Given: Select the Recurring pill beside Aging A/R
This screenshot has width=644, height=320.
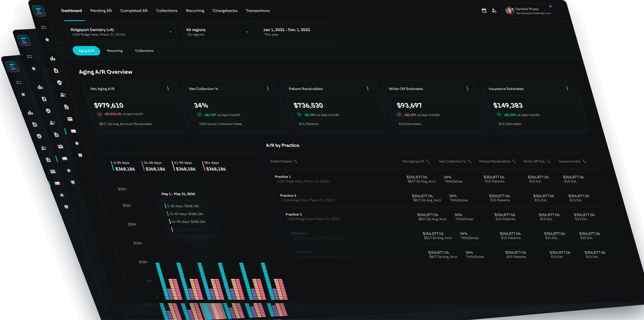Looking at the screenshot, I should 115,51.
